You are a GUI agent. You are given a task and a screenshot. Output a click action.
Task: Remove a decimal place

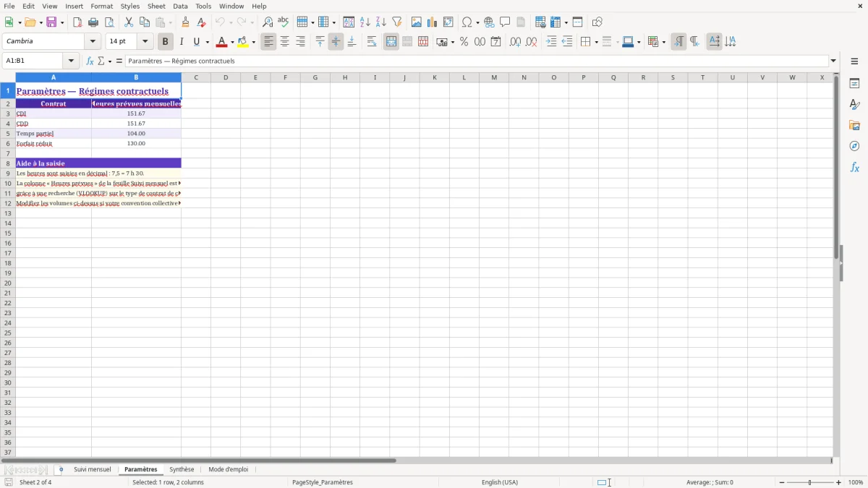(x=532, y=42)
